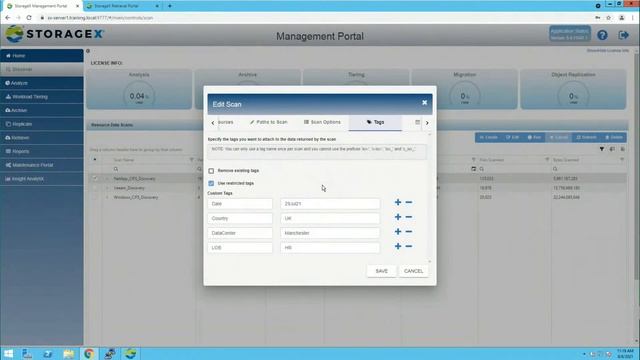The width and height of the screenshot is (640, 360).
Task: Expand the Windows_CIFS_Discovery row
Action: pyautogui.click(x=107, y=198)
